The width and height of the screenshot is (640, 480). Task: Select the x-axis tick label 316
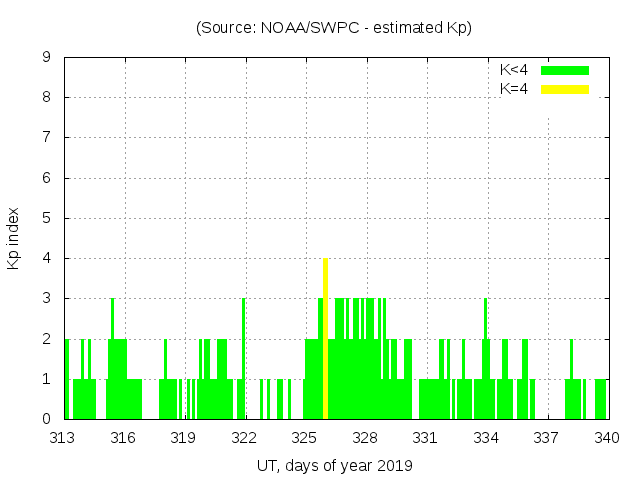click(124, 437)
